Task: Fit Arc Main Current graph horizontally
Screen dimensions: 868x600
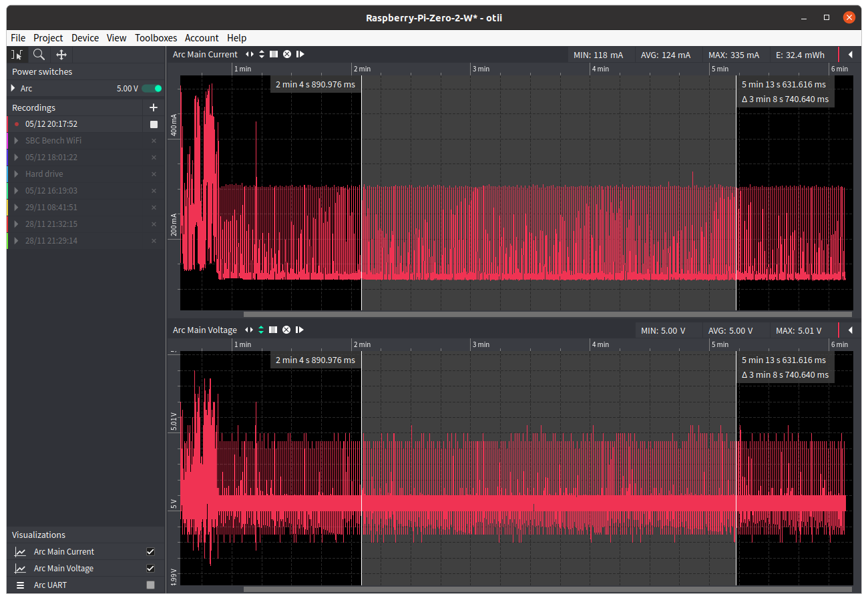Action: [250, 54]
